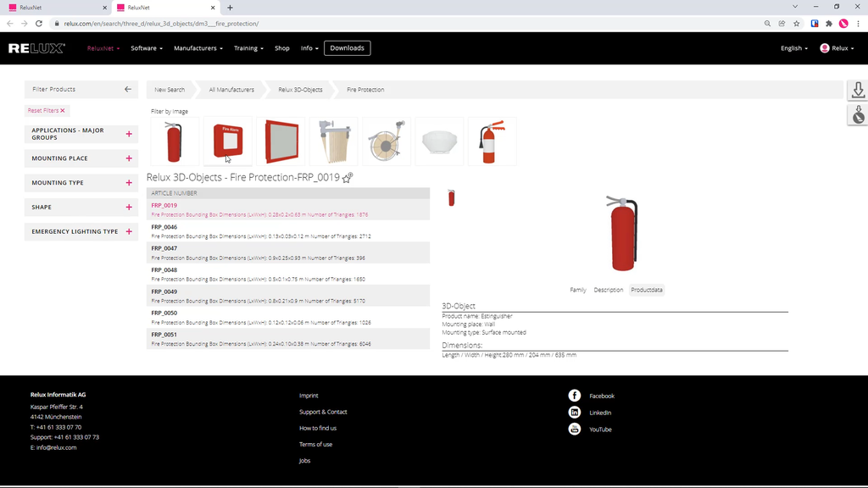Click the Chrome profile avatar

pos(843,24)
